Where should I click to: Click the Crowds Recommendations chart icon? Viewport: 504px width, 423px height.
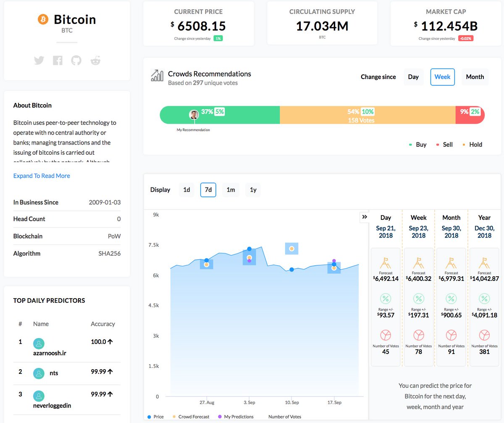(157, 76)
